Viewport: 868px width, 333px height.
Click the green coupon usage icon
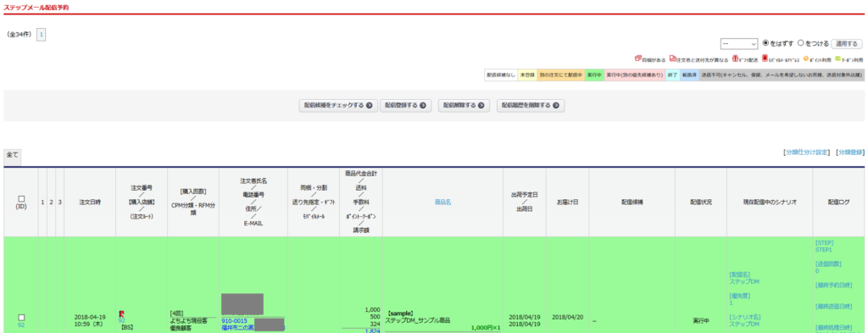click(x=838, y=58)
